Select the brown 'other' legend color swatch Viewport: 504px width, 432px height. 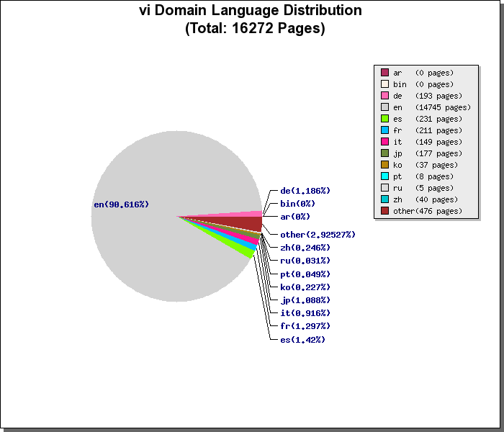click(384, 211)
